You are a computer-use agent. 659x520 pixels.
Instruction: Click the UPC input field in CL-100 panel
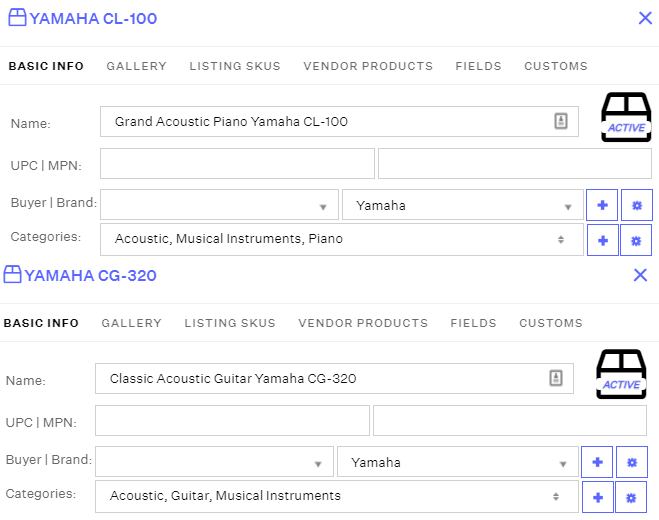[237, 164]
